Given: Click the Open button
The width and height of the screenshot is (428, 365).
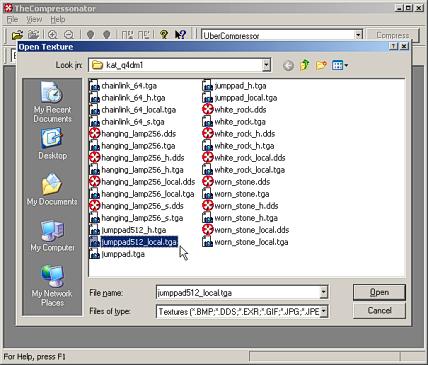Looking at the screenshot, I should [379, 292].
